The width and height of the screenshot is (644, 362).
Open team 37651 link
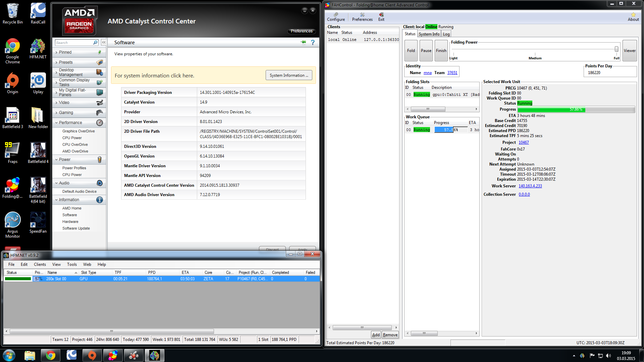(x=452, y=73)
